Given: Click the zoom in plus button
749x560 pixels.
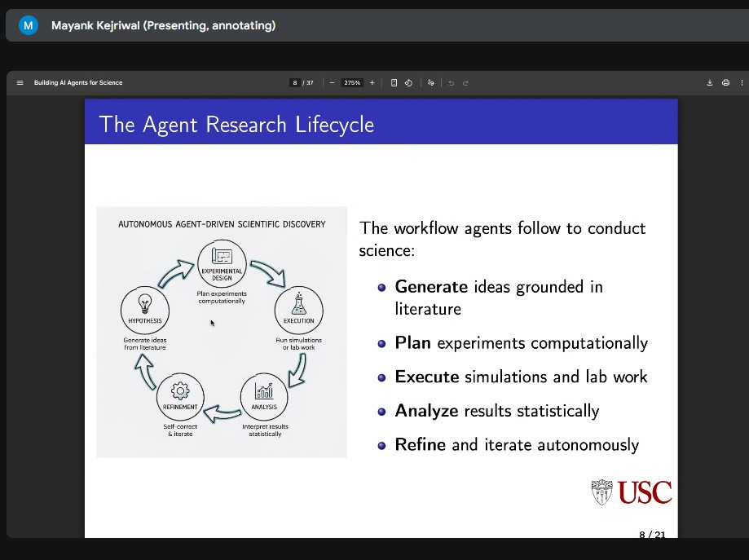Looking at the screenshot, I should coord(372,82).
